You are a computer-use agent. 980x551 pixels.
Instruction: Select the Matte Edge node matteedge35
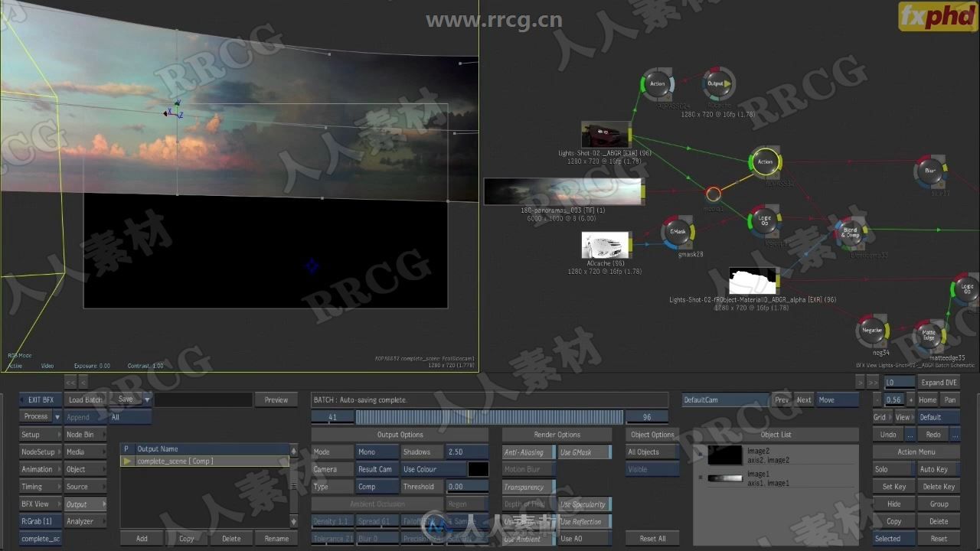click(x=929, y=336)
